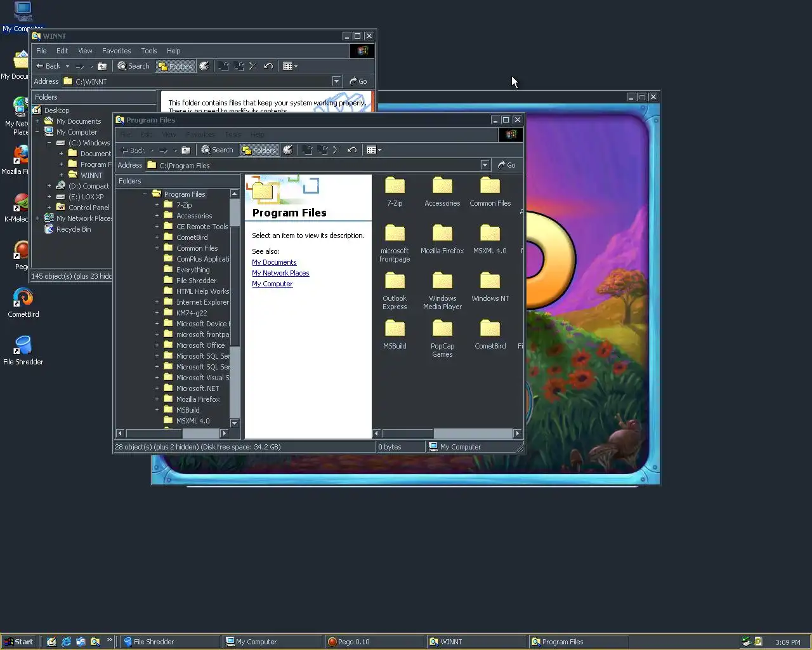Open the PopCap Games folder icon

442,328
